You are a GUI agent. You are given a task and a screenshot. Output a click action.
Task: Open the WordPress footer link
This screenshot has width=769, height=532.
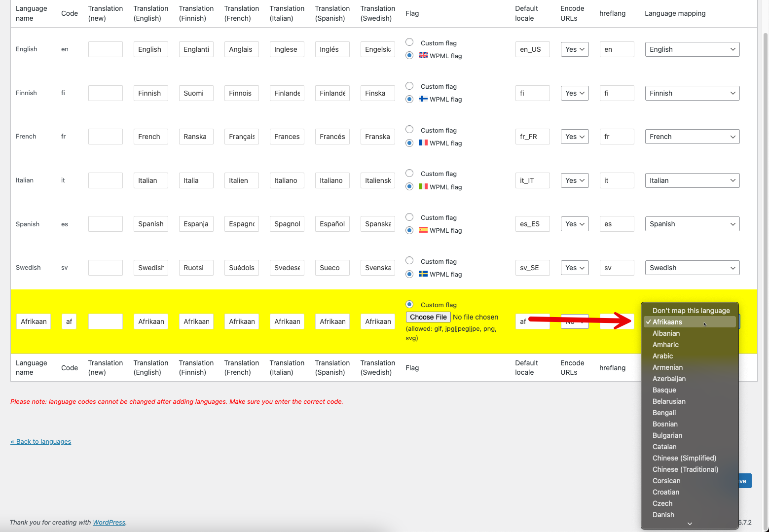[x=109, y=522]
